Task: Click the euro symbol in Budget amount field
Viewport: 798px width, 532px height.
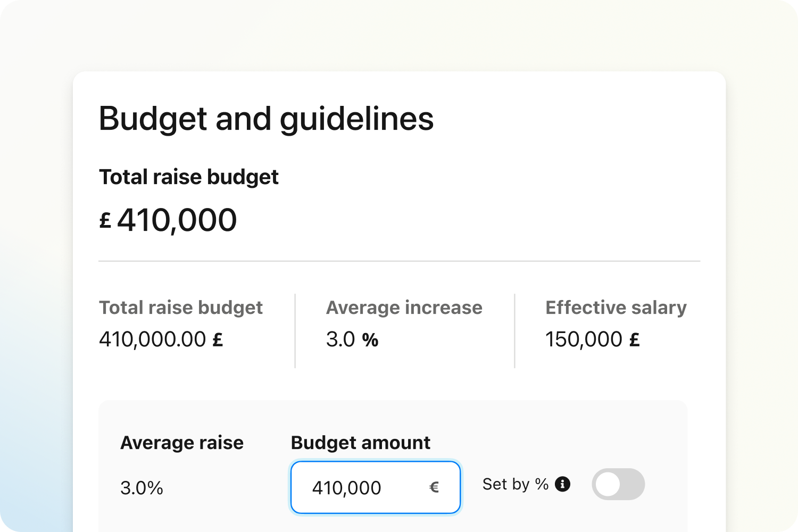Action: (x=434, y=487)
